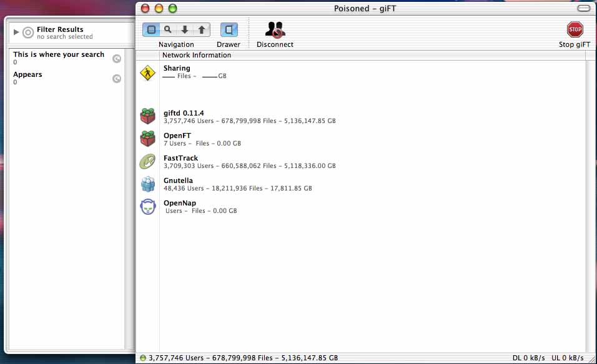Toggle the Drawer button
Screen dimensions: 597x364
229,29
